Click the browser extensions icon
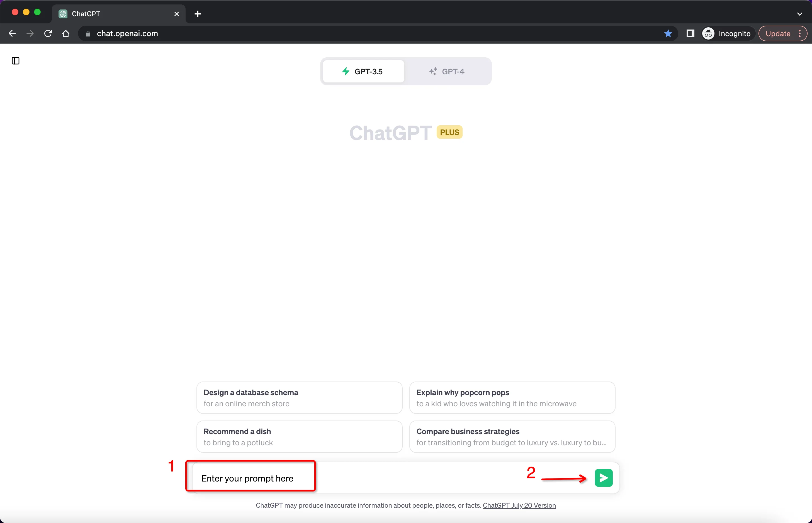812x523 pixels. (690, 34)
